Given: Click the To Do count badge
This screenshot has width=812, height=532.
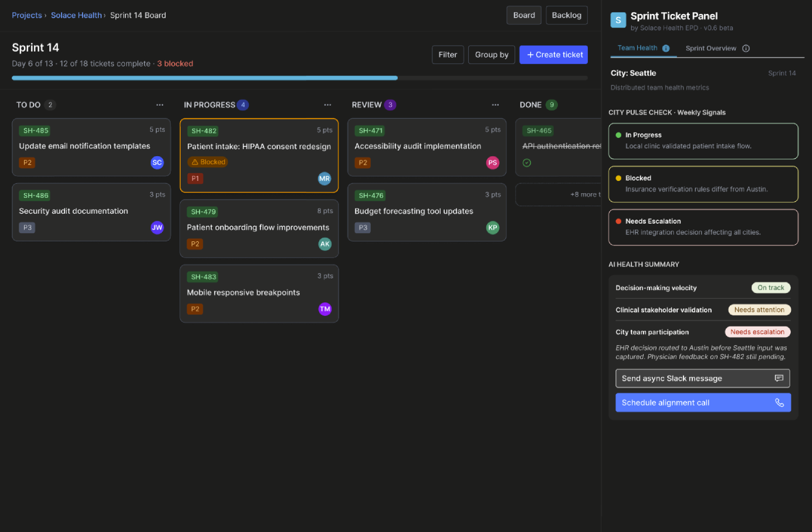Looking at the screenshot, I should click(50, 105).
